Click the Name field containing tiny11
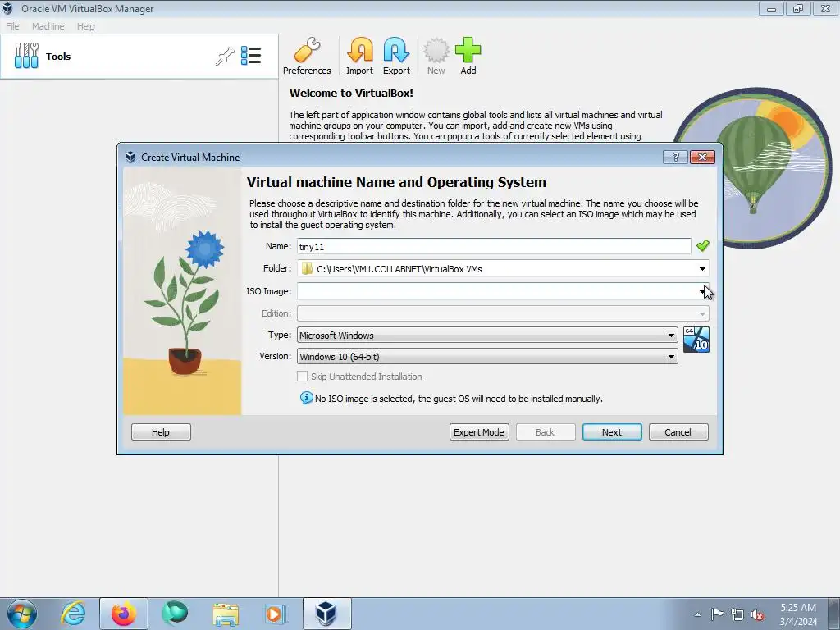Viewport: 840px width, 630px height. tap(494, 246)
